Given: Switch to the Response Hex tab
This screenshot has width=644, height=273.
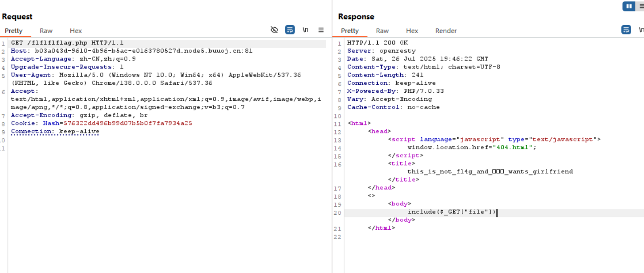Looking at the screenshot, I should click(412, 31).
